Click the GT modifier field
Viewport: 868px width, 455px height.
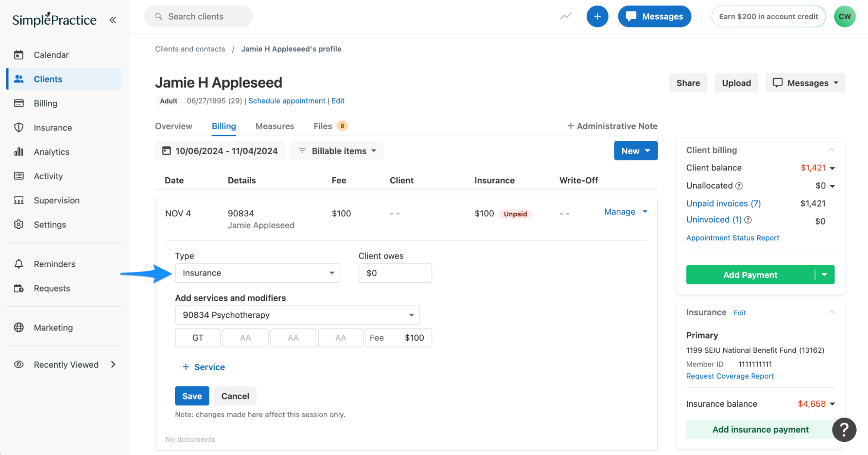(x=198, y=338)
